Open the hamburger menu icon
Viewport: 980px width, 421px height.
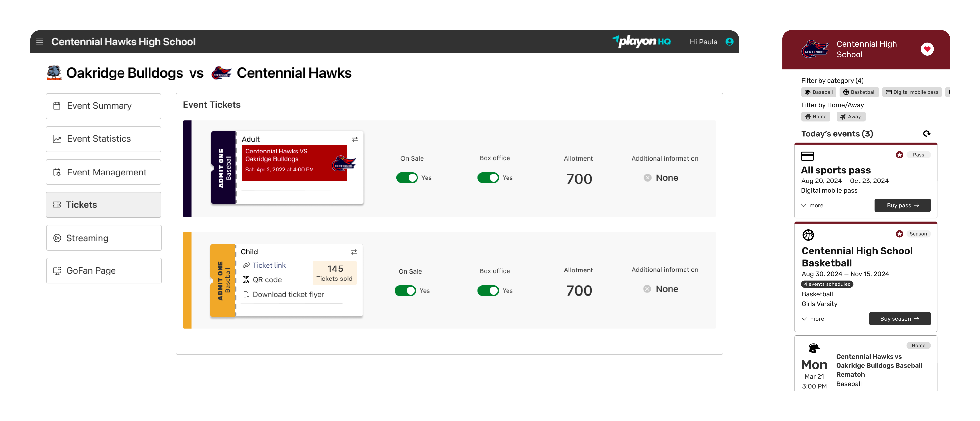(x=40, y=41)
